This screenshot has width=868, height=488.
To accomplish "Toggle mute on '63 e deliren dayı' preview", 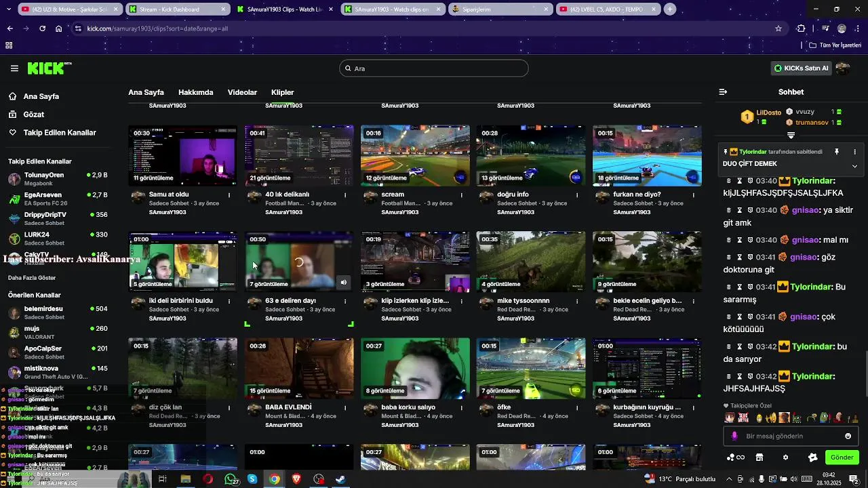I will tap(344, 283).
